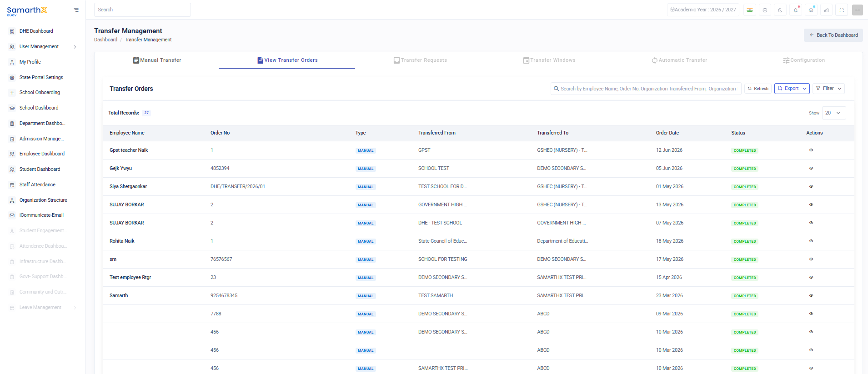
Task: Click the Order Date column header
Action: pyautogui.click(x=667, y=133)
